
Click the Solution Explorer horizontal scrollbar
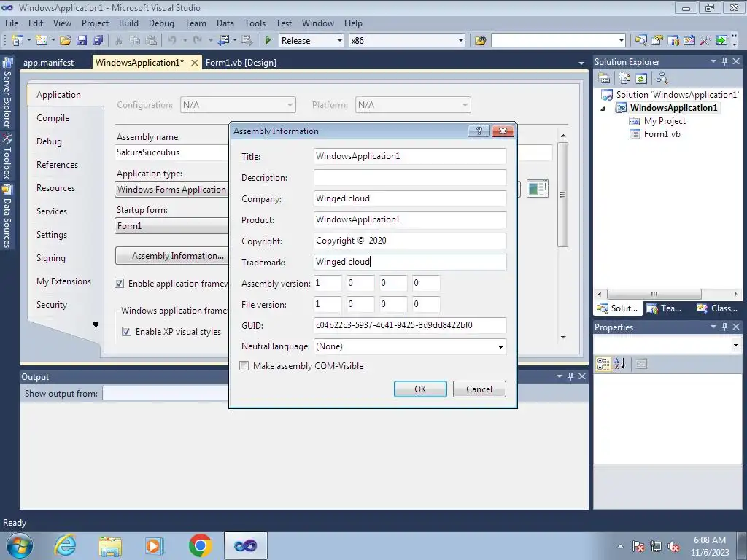tap(654, 294)
